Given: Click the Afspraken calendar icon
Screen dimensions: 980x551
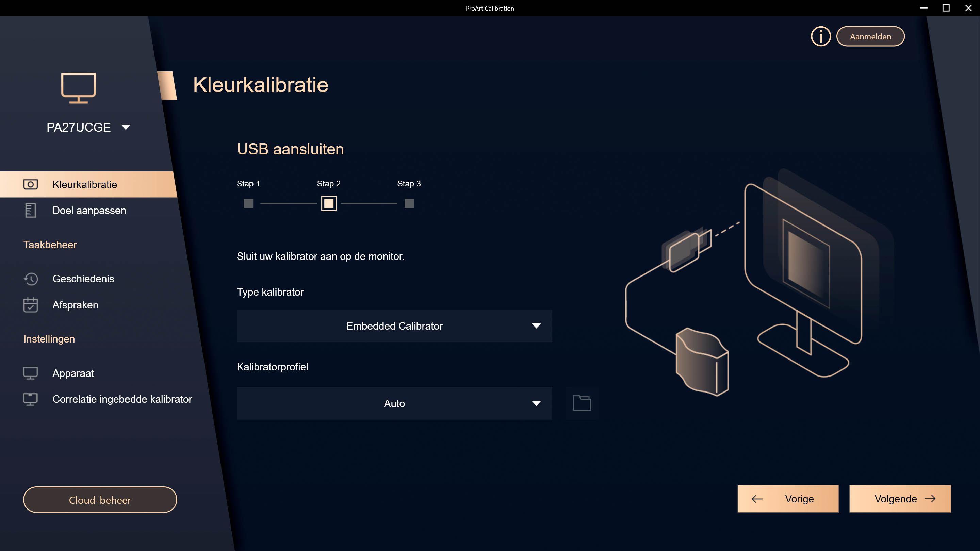Looking at the screenshot, I should [x=30, y=305].
